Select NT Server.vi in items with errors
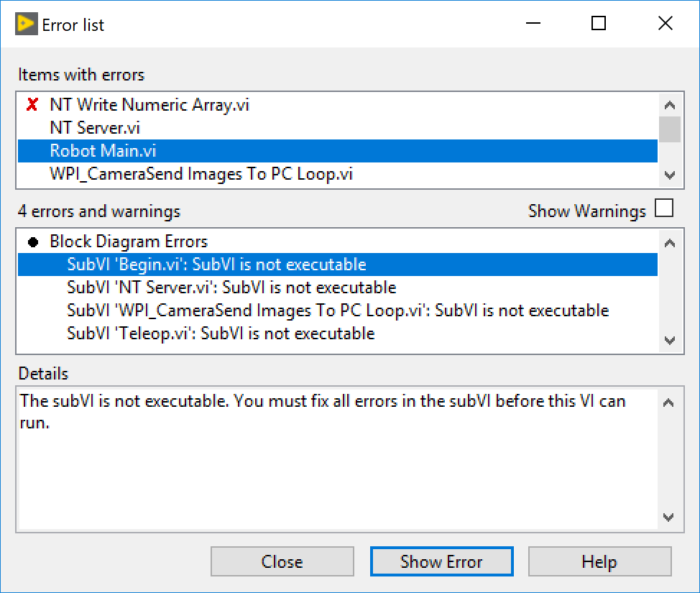 point(338,128)
